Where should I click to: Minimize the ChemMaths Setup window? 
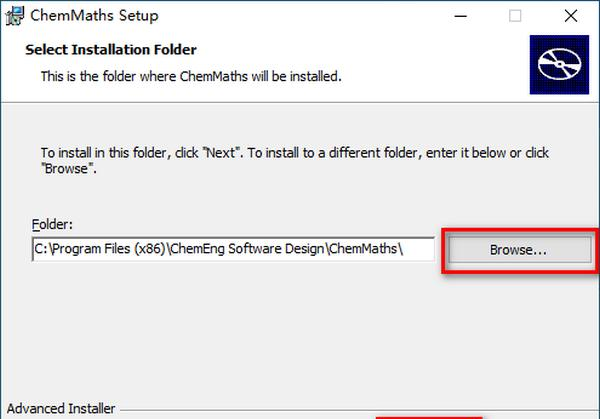click(x=461, y=16)
